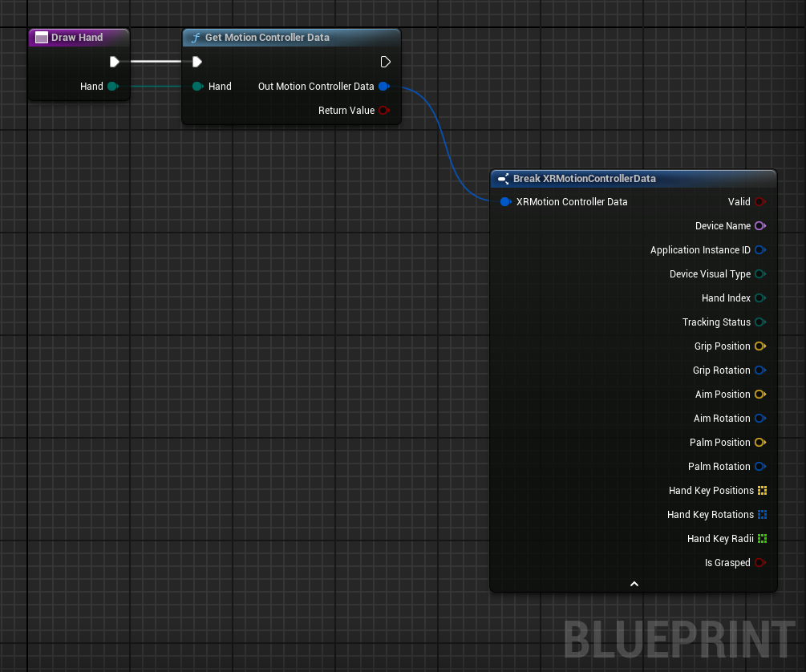
Task: Click Get Motion Controller Data input execution pin
Action: [x=197, y=62]
